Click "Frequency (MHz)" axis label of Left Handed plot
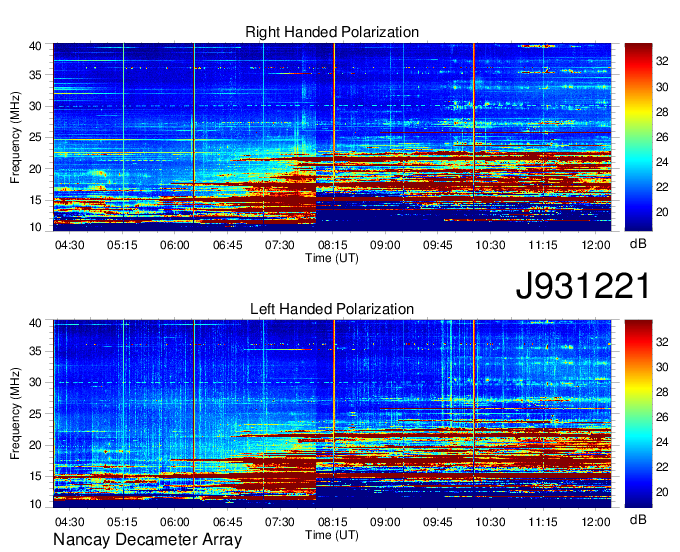 tap(15, 414)
